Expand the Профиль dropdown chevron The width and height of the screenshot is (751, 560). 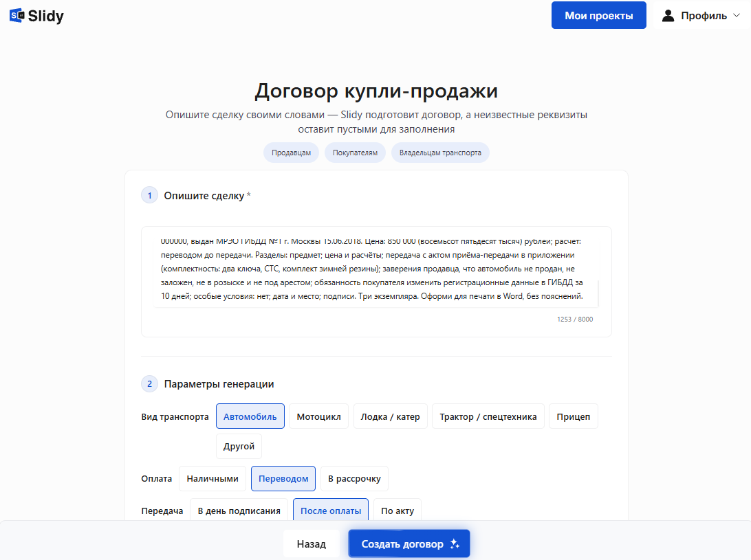(737, 15)
